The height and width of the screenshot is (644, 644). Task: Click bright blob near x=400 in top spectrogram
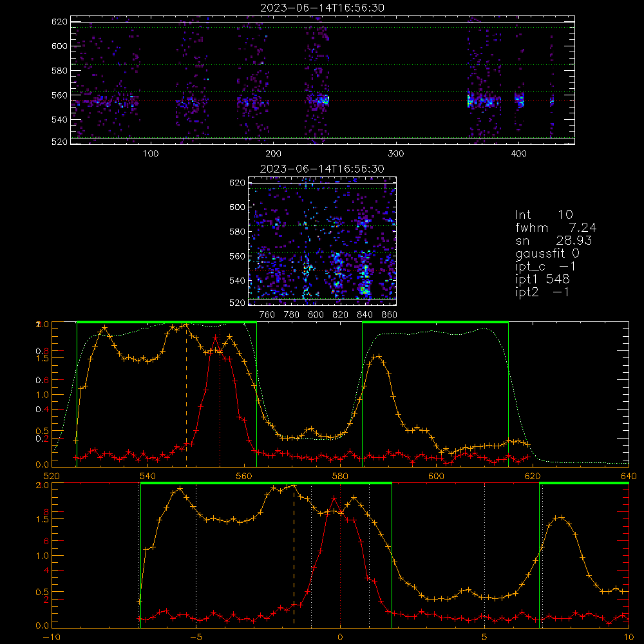point(520,100)
